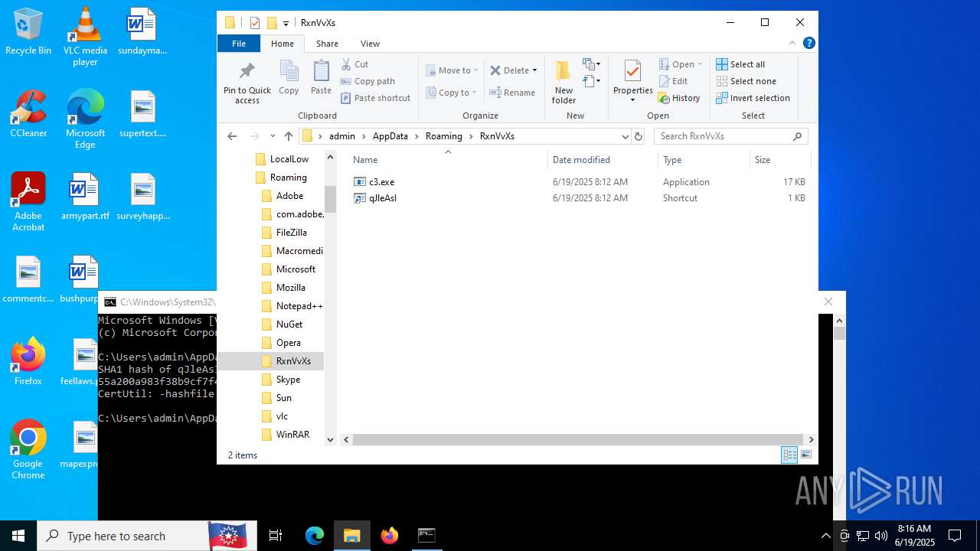This screenshot has height=551, width=980.
Task: Click navigation pane vertical scrollbar
Action: point(331,199)
